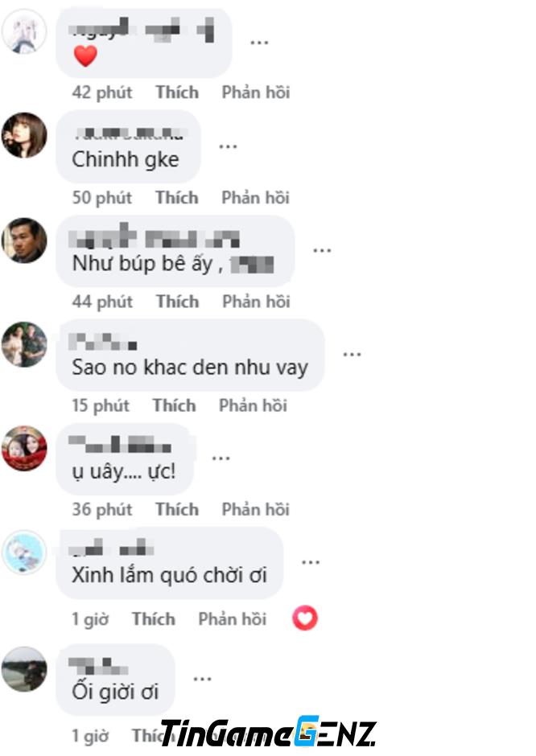
Task: Open three-dot menu beside 'Chinhh gke' comment
Action: point(228,146)
